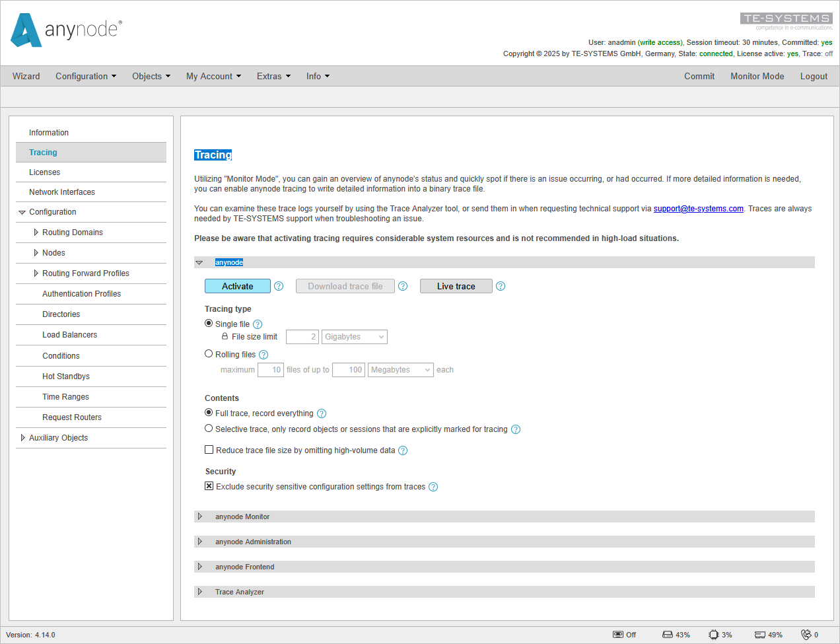
Task: Click the lock icon beside File size limit
Action: [x=227, y=336]
